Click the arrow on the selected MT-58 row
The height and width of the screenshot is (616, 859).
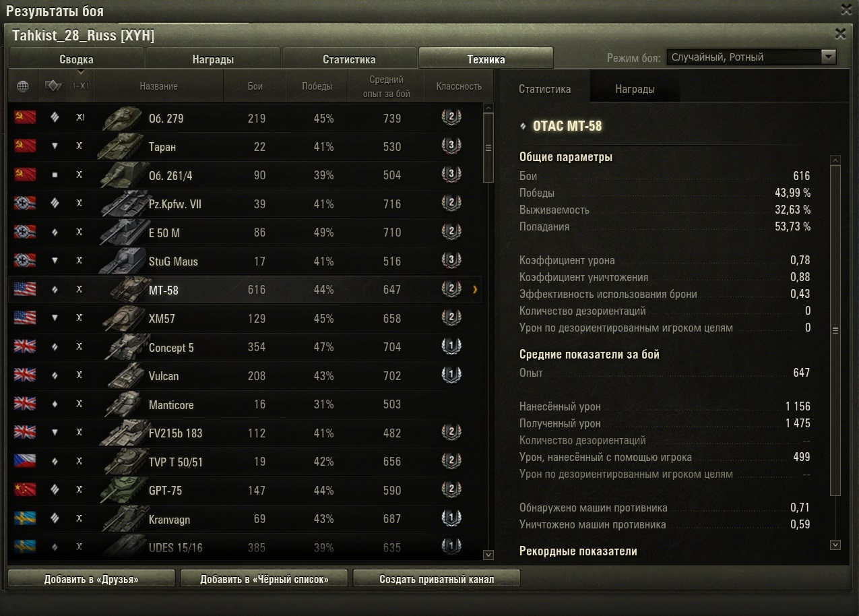(x=475, y=290)
